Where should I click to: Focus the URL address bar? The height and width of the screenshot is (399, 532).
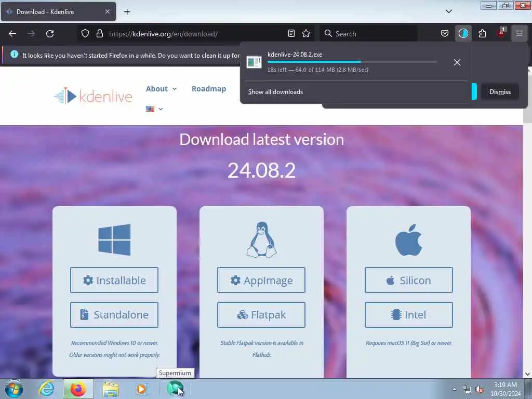tap(197, 34)
